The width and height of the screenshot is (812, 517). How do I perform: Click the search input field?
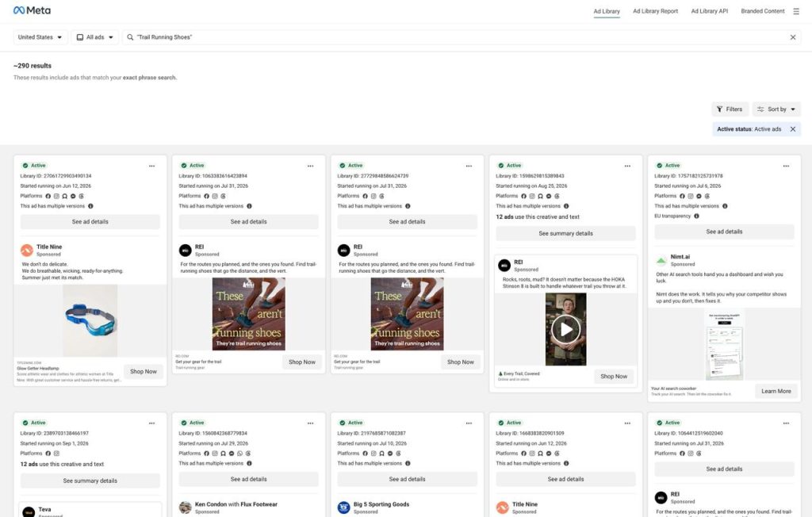pyautogui.click(x=461, y=37)
